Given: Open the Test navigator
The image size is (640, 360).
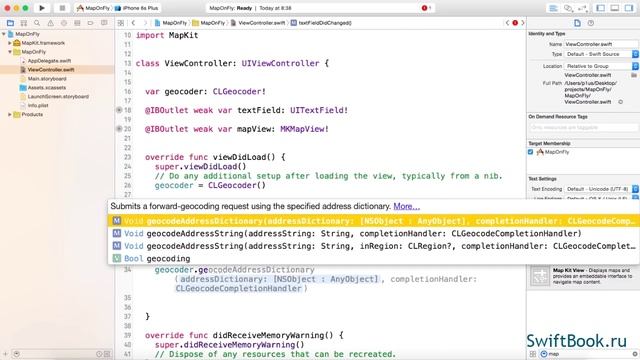Looking at the screenshot, I should (64, 23).
